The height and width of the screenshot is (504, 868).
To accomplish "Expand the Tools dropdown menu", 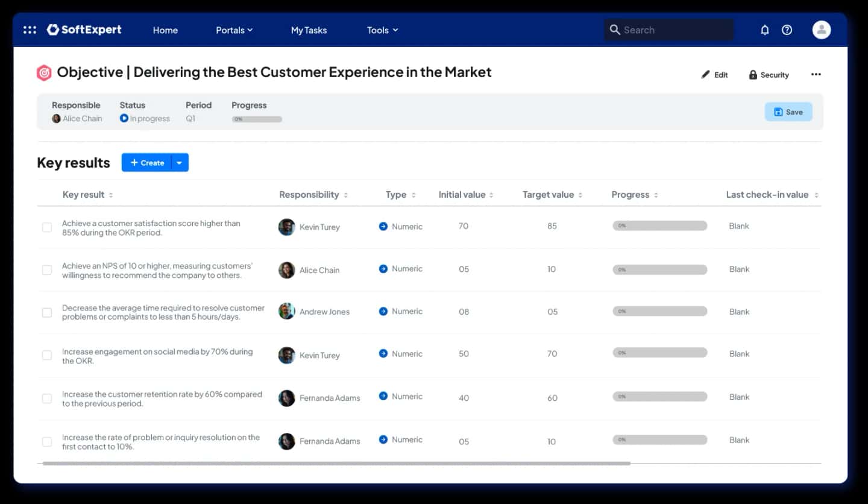I will click(383, 30).
